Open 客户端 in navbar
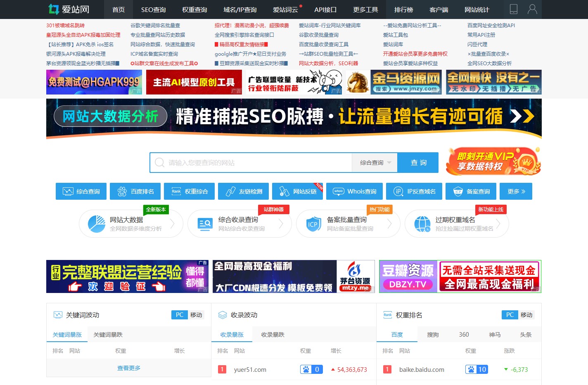The height and width of the screenshot is (385, 588). pos(439,9)
